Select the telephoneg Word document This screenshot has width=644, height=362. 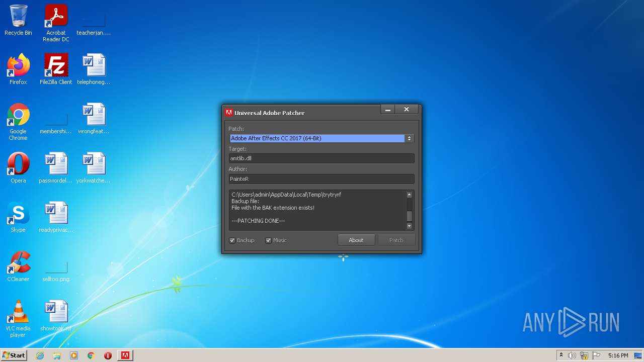[x=94, y=69]
